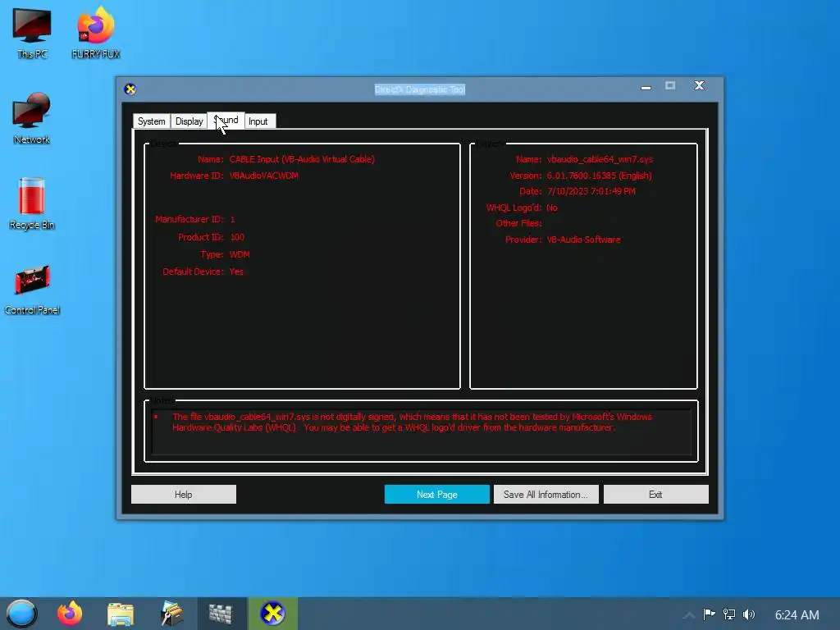
Task: Click device name CABLE Input (VB-Audio Virtual Cable)
Action: (x=302, y=159)
